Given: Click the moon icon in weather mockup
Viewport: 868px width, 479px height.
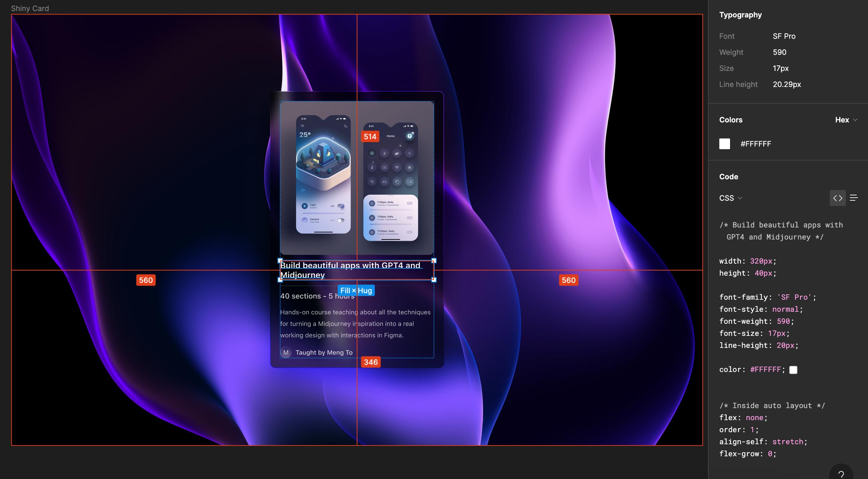Looking at the screenshot, I should tap(346, 126).
